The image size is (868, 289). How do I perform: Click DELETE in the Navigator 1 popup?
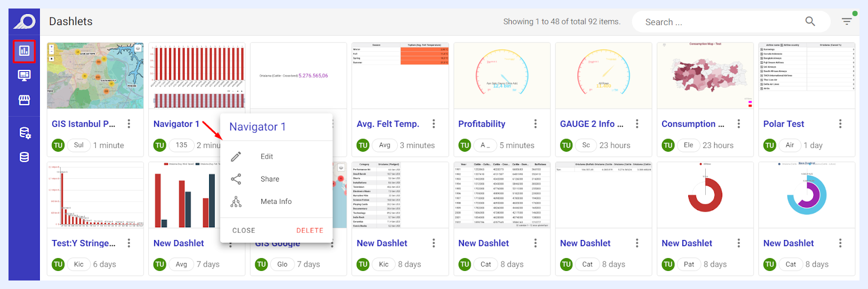pyautogui.click(x=310, y=230)
